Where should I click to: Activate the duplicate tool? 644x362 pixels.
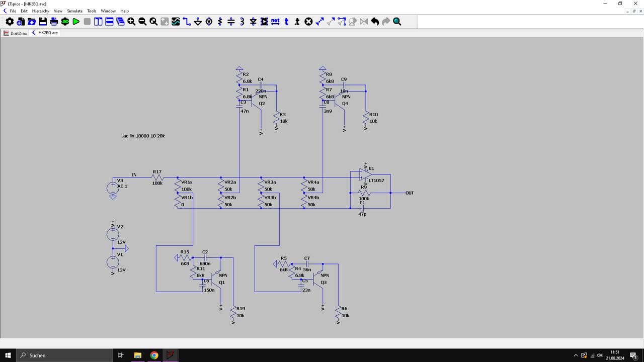pyautogui.click(x=319, y=22)
